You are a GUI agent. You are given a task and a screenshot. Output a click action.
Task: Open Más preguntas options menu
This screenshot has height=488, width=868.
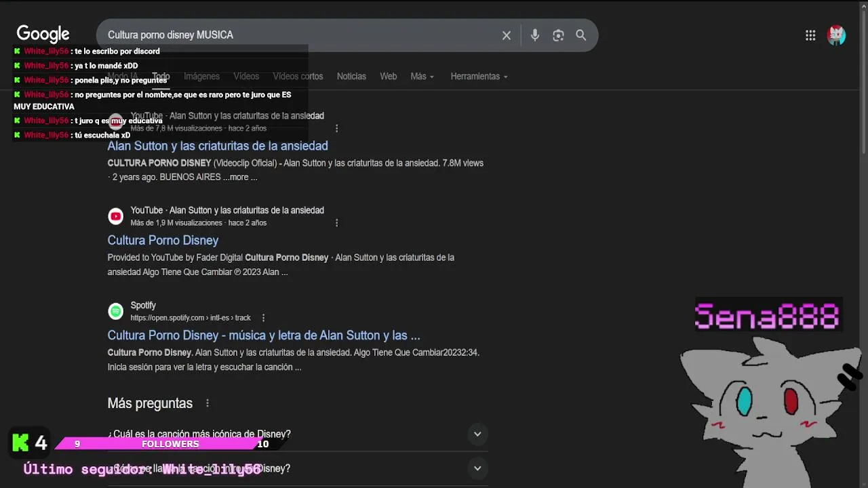[x=208, y=403]
